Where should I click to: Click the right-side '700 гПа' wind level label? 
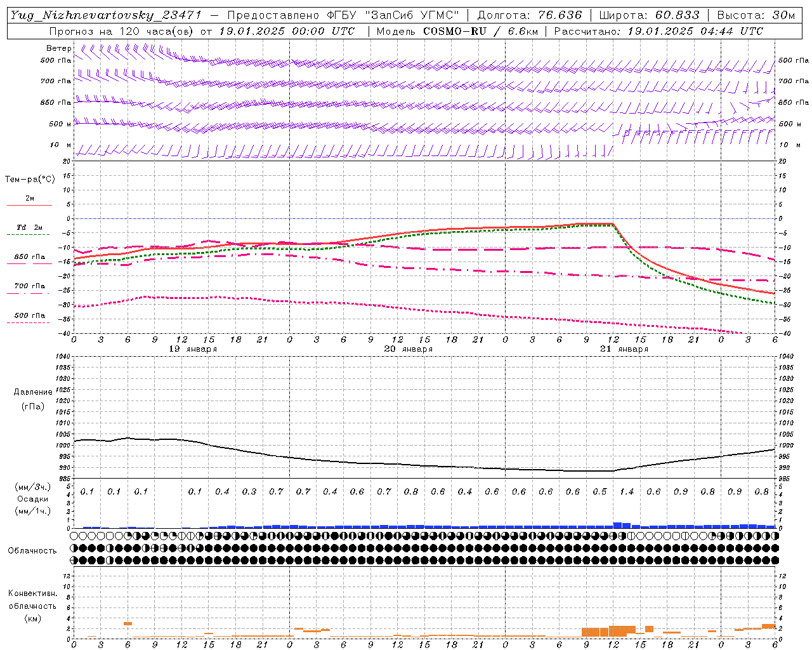[x=794, y=81]
